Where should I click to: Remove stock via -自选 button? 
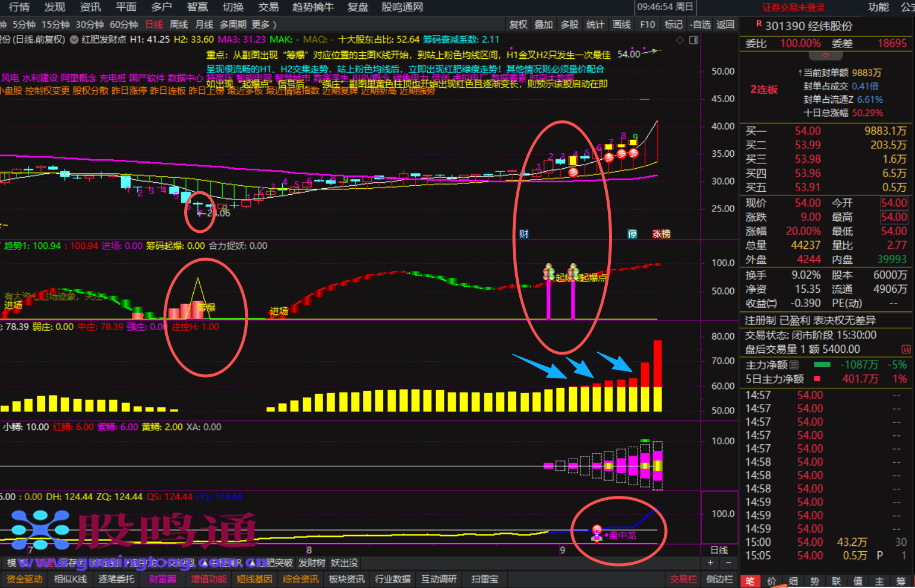(x=701, y=24)
